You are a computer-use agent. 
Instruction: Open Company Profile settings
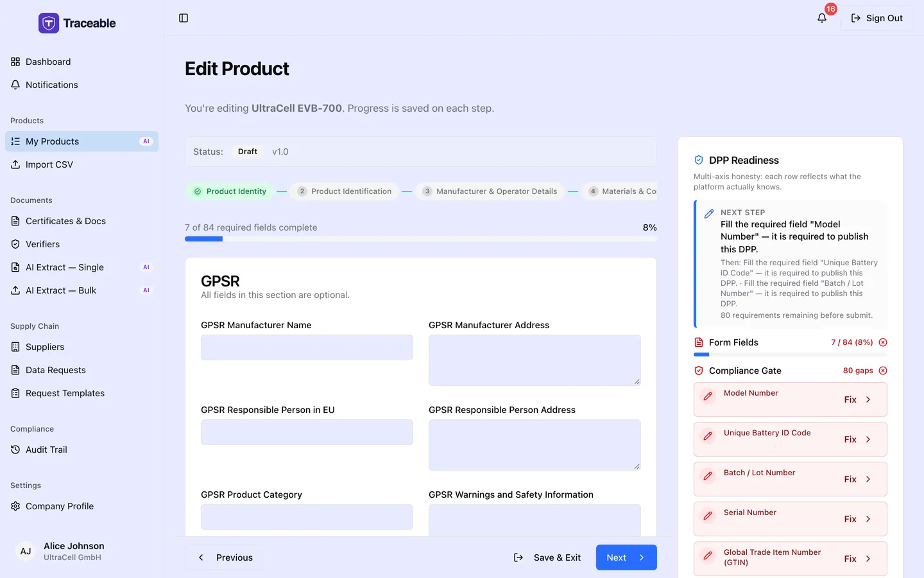pos(81,506)
